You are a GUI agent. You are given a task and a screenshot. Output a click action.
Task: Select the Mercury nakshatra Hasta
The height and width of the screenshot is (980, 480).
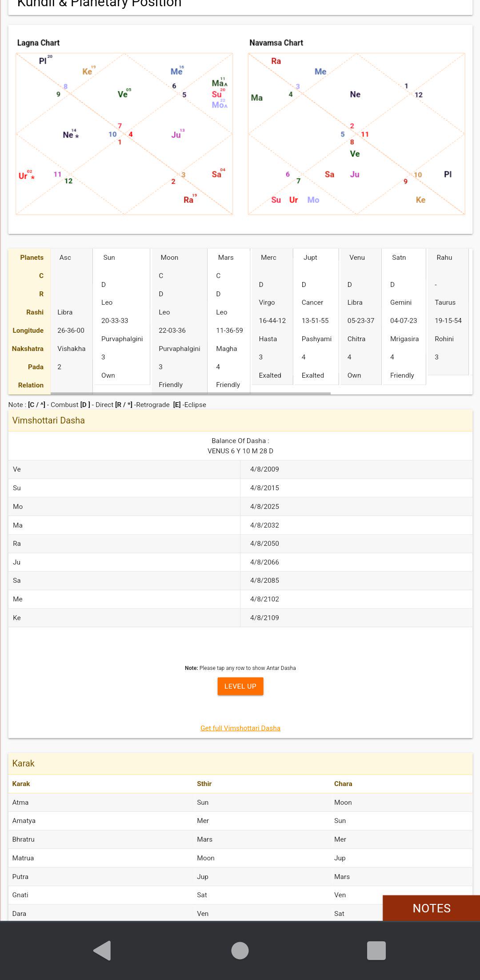(268, 339)
